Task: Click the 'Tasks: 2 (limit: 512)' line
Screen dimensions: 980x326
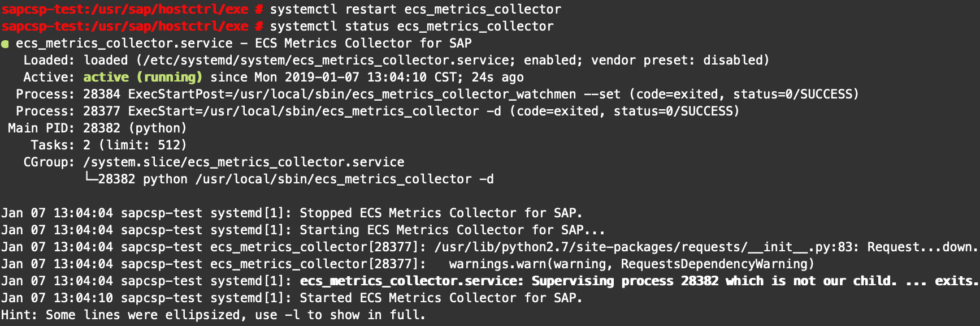Action: (x=109, y=145)
